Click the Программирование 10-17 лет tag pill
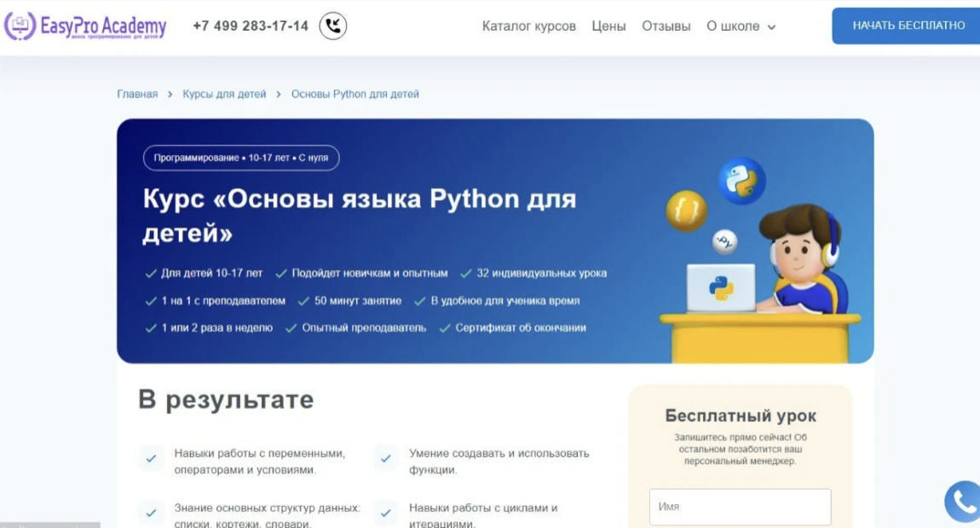 point(241,158)
